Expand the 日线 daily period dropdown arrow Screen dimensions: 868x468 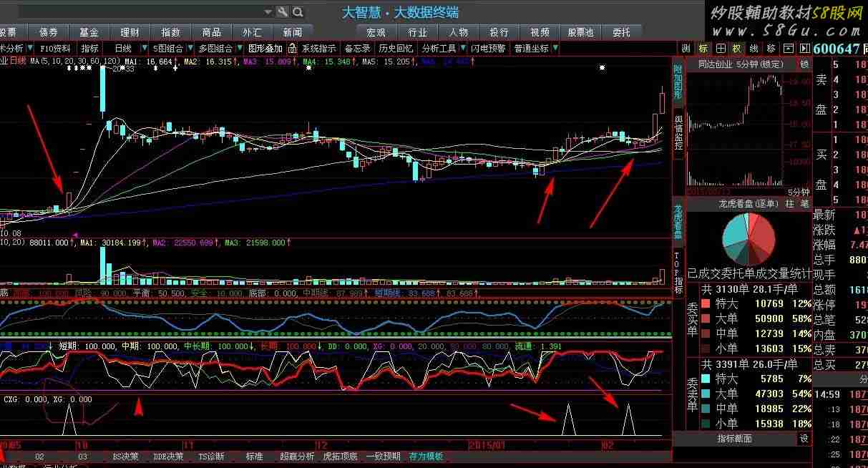(143, 49)
